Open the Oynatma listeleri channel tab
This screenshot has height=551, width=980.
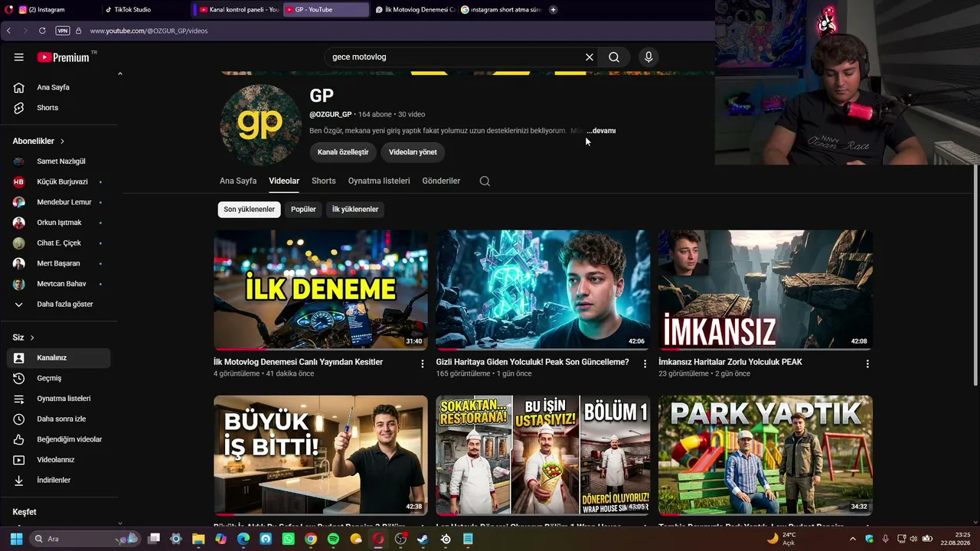tap(379, 181)
